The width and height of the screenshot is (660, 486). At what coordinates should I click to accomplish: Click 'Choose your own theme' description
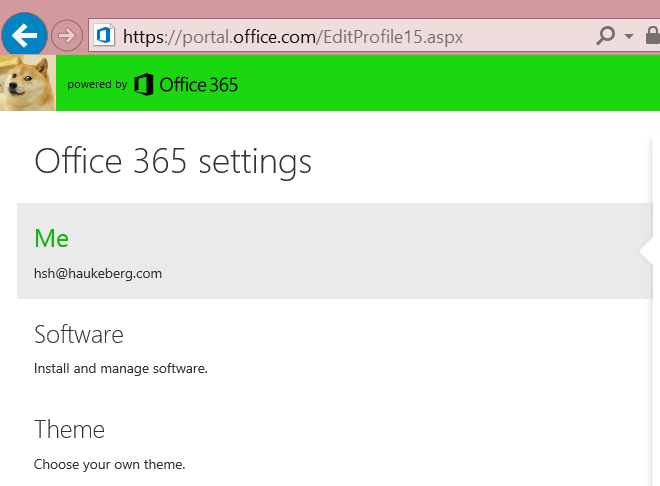pyautogui.click(x=110, y=465)
